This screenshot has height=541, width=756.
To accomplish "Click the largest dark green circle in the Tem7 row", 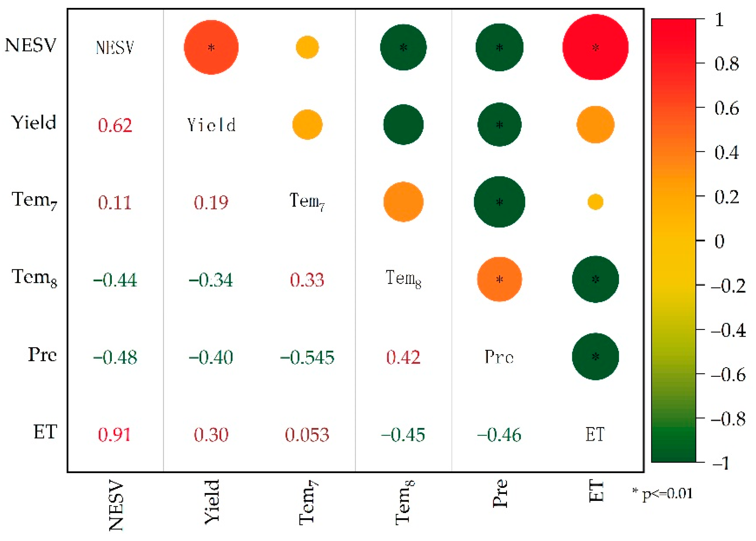I will click(x=499, y=202).
